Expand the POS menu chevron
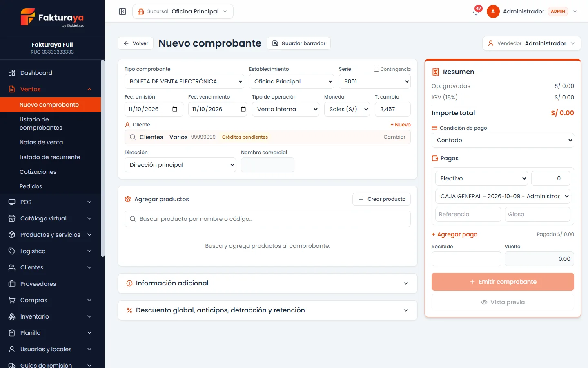Image resolution: width=588 pixels, height=368 pixels. coord(89,202)
